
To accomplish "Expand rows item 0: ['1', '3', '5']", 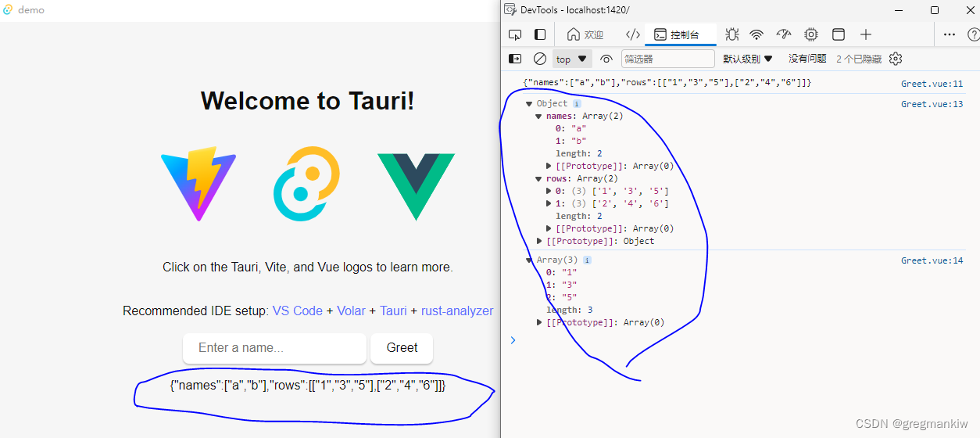I will point(549,191).
